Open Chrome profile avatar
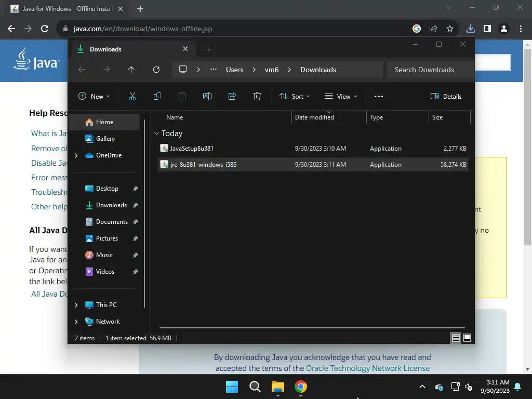This screenshot has height=399, width=532. tap(504, 29)
